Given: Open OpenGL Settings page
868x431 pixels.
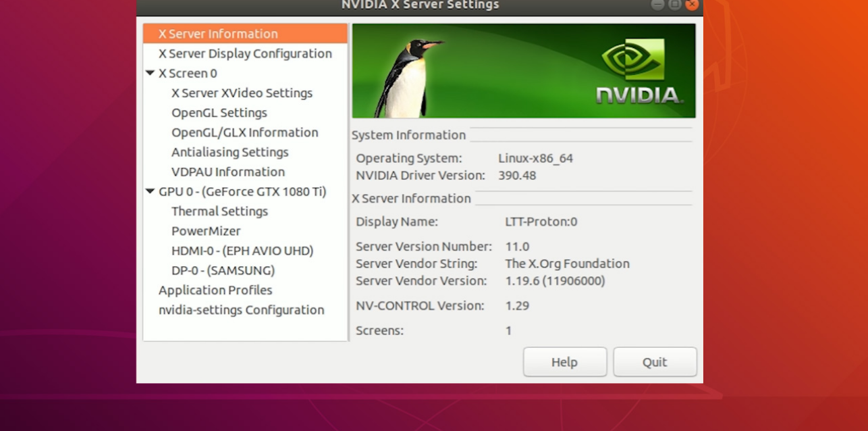Looking at the screenshot, I should click(x=219, y=113).
